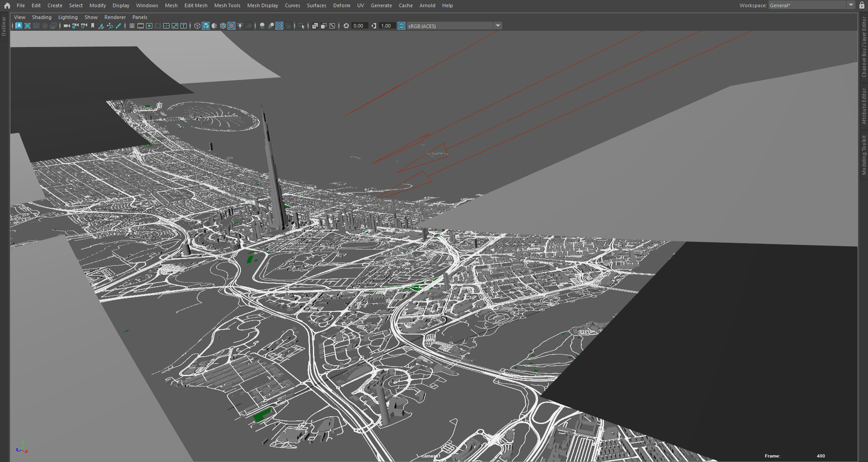Image resolution: width=868 pixels, height=462 pixels.
Task: Click the Gamma value field showing 1.00
Action: click(x=387, y=26)
